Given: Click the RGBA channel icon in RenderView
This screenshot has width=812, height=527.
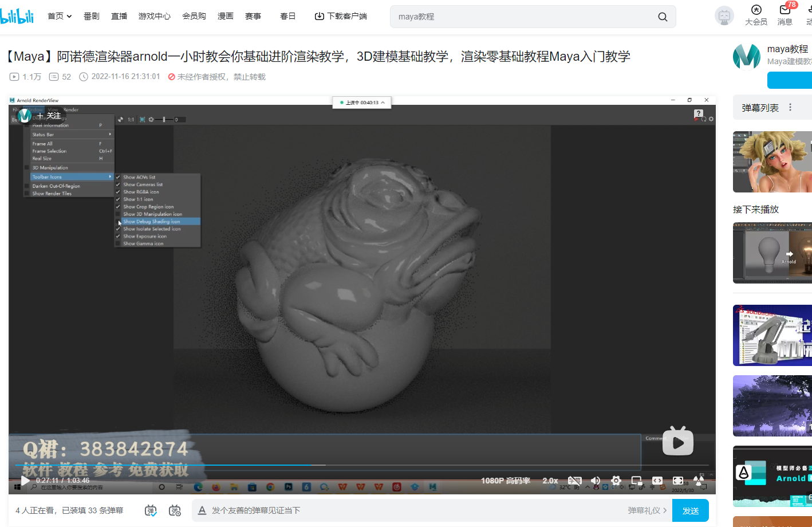Looking at the screenshot, I should (121, 120).
